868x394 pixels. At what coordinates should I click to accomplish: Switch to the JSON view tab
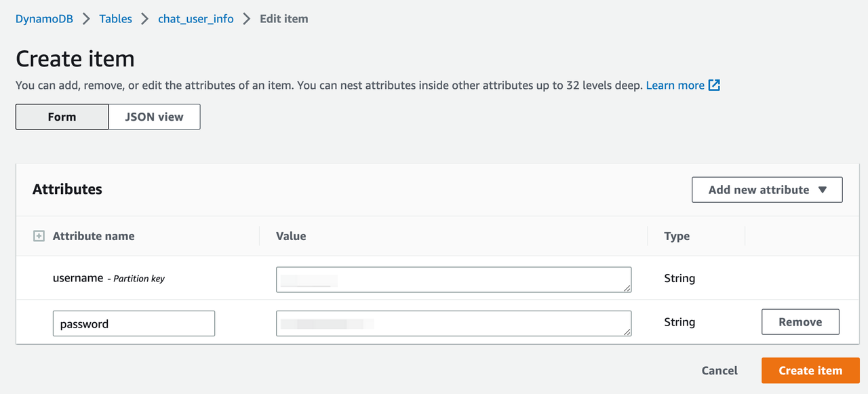pyautogui.click(x=154, y=117)
